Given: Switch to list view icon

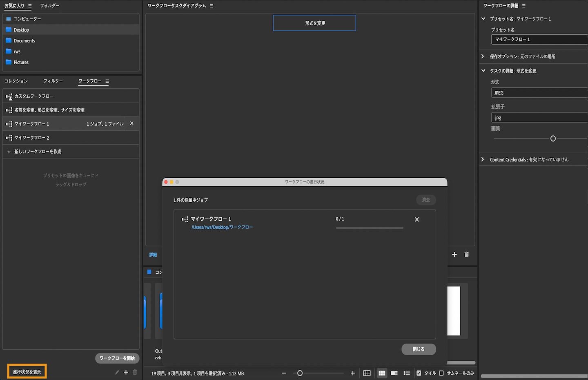Looking at the screenshot, I should pos(407,373).
